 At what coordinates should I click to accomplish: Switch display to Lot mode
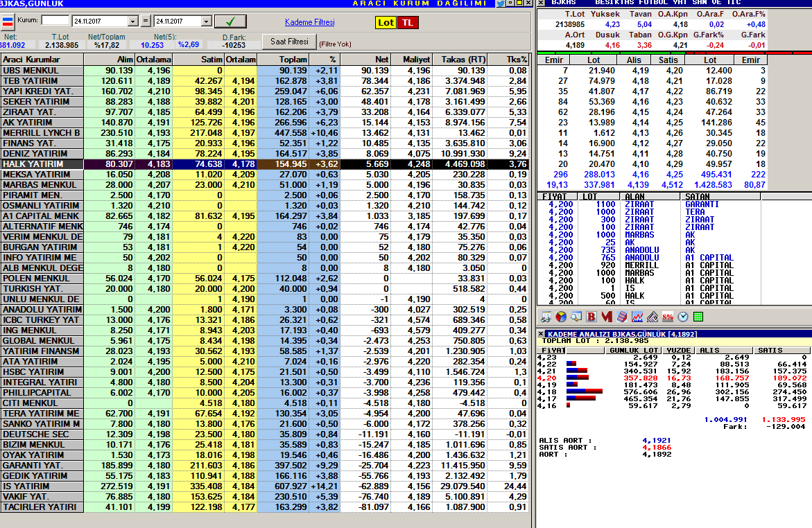(386, 22)
